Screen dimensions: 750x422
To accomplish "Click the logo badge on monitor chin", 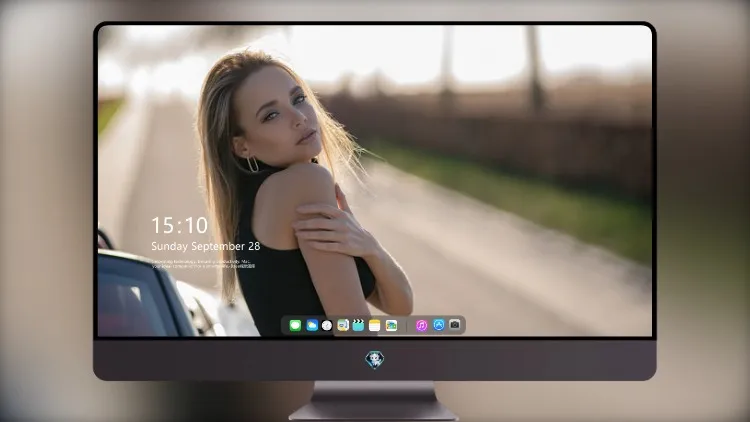I will tap(375, 360).
